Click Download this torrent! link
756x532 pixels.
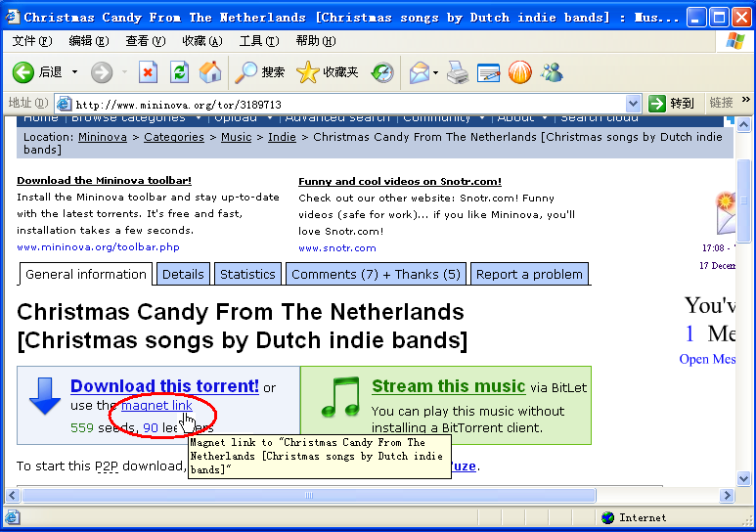pyautogui.click(x=165, y=386)
